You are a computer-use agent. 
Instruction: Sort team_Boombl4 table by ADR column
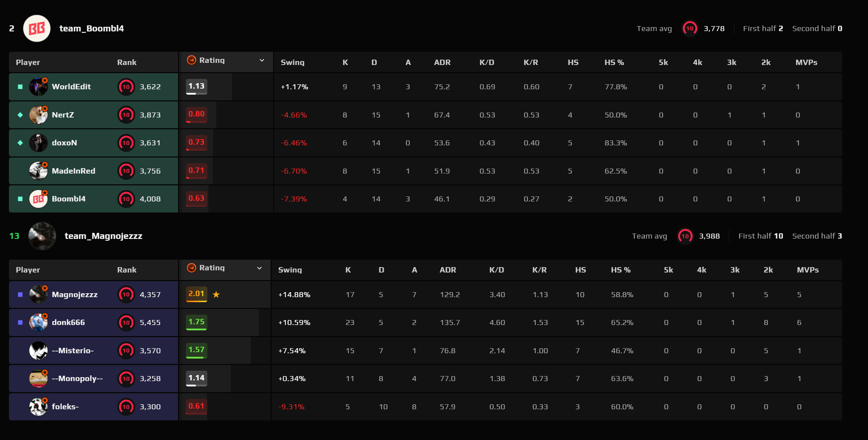point(442,62)
